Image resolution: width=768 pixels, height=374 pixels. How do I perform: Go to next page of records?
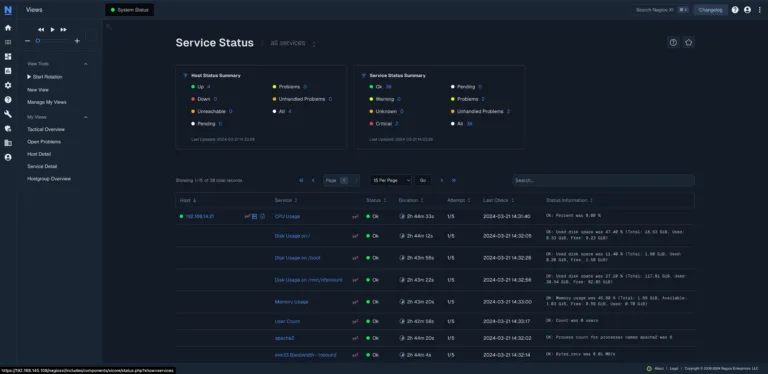point(441,181)
